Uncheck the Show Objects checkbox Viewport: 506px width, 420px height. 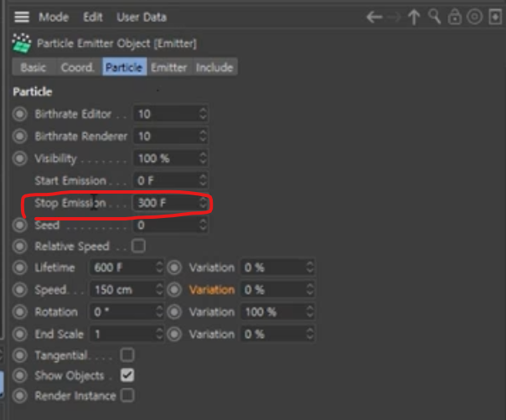click(x=127, y=375)
